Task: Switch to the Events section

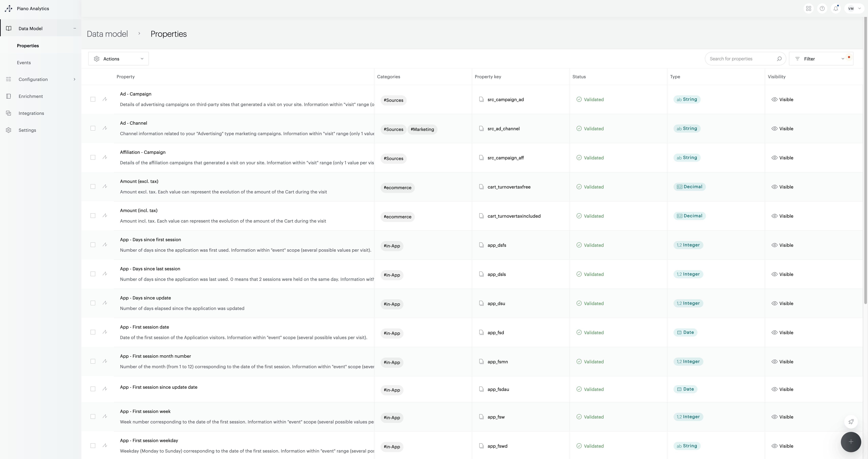Action: click(24, 62)
